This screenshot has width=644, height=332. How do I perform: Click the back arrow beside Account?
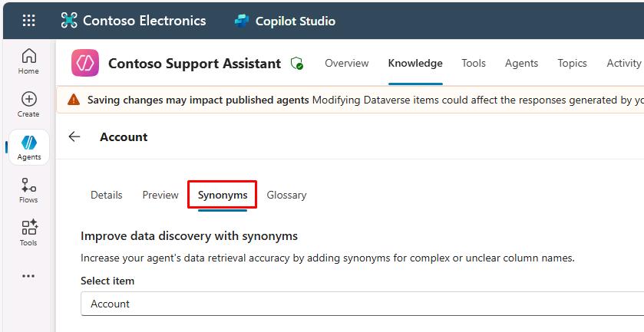(74, 136)
